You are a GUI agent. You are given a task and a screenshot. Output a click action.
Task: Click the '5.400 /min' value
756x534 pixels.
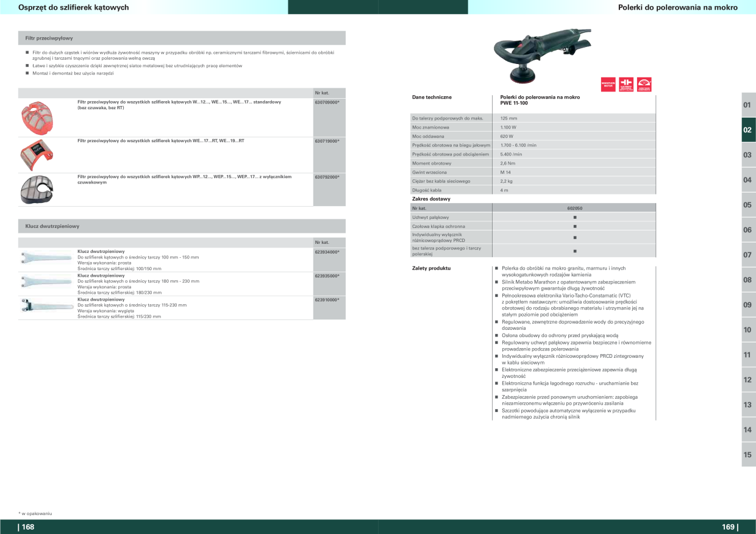coord(511,154)
